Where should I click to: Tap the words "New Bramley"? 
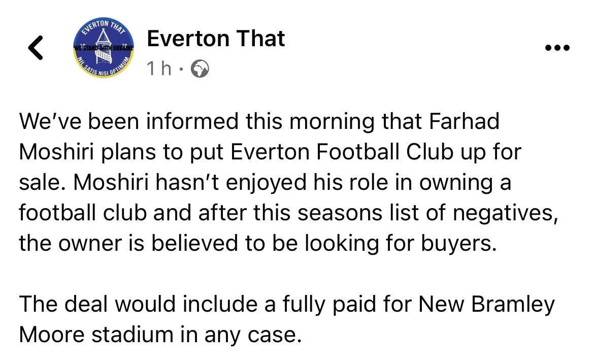[x=486, y=305]
